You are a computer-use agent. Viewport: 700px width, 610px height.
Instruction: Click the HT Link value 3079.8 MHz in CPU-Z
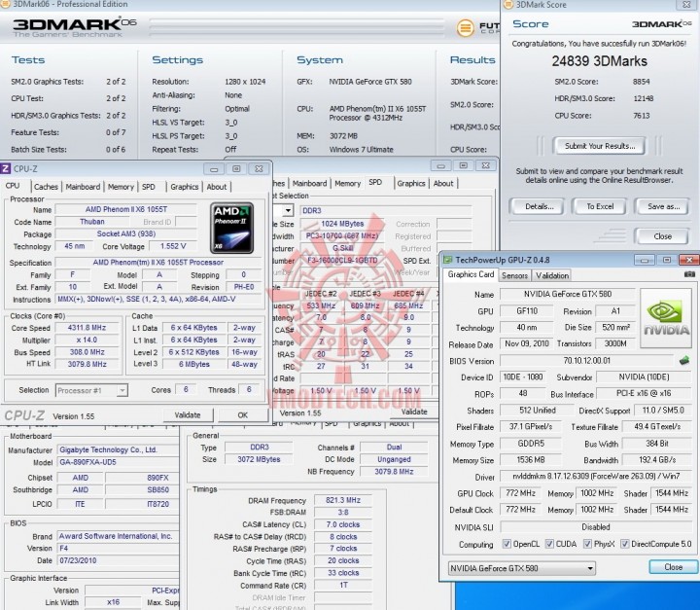coord(87,364)
